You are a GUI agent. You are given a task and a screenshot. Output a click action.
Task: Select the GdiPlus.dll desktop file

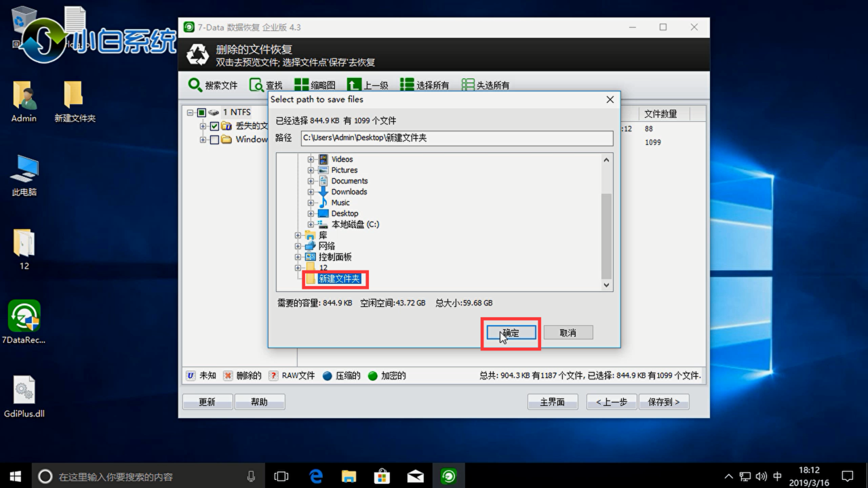[24, 397]
